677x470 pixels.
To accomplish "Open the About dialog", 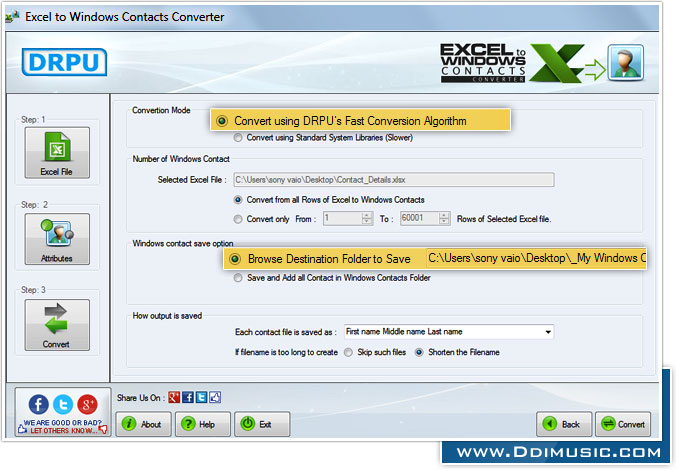I will (x=143, y=424).
